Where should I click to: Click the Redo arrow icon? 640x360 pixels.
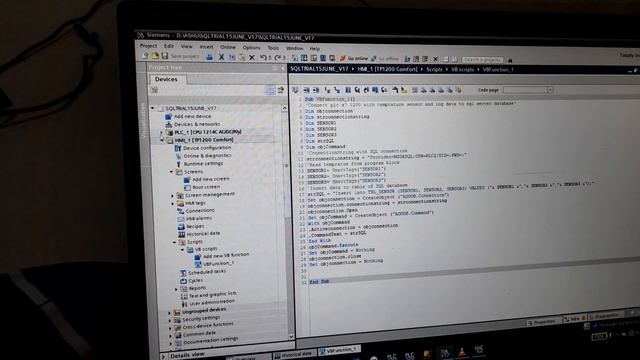(x=278, y=58)
